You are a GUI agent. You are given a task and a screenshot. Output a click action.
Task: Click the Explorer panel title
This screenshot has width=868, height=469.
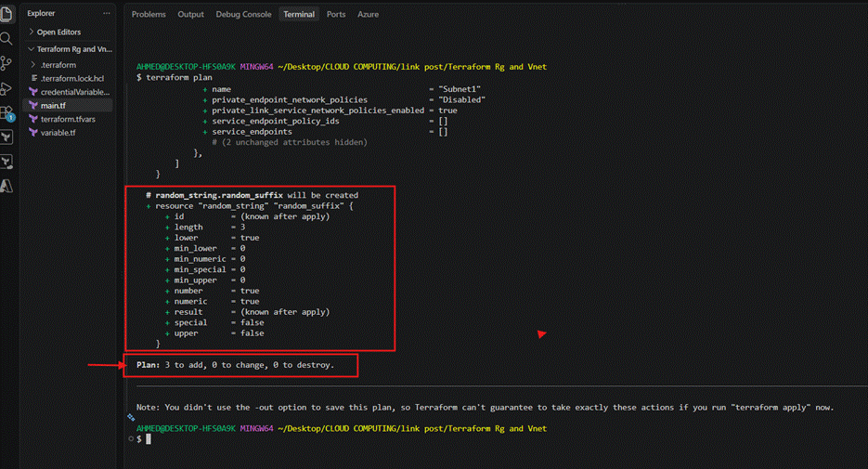41,13
